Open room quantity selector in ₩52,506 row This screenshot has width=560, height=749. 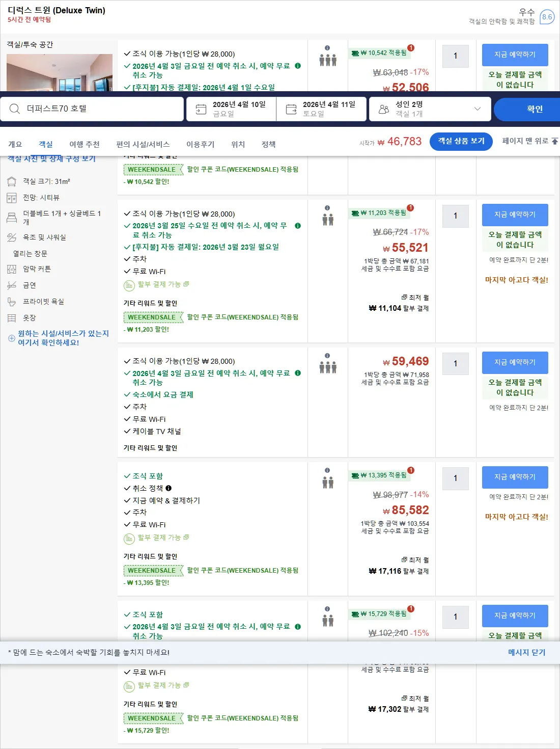(456, 56)
